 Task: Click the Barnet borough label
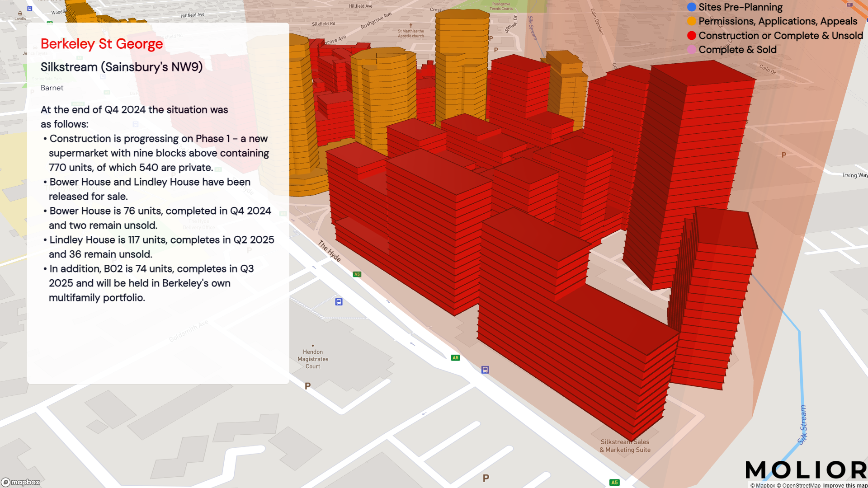(52, 88)
